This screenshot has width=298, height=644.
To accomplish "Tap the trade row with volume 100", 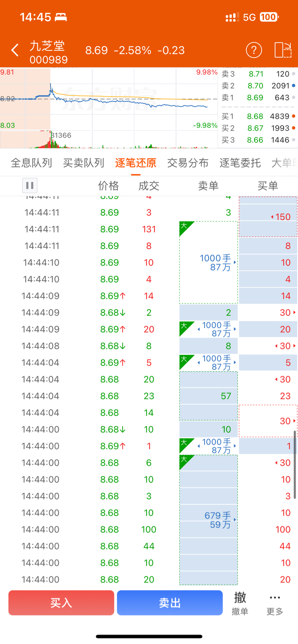I will (149, 529).
